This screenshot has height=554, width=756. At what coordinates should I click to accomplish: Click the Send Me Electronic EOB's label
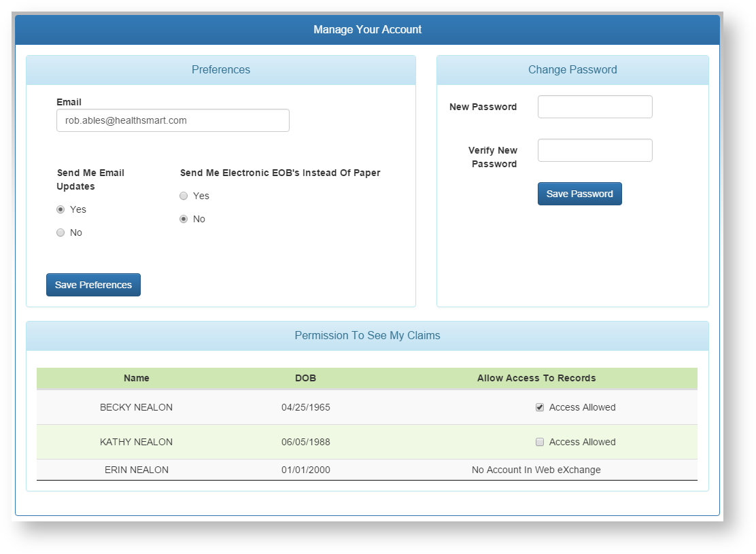click(280, 173)
